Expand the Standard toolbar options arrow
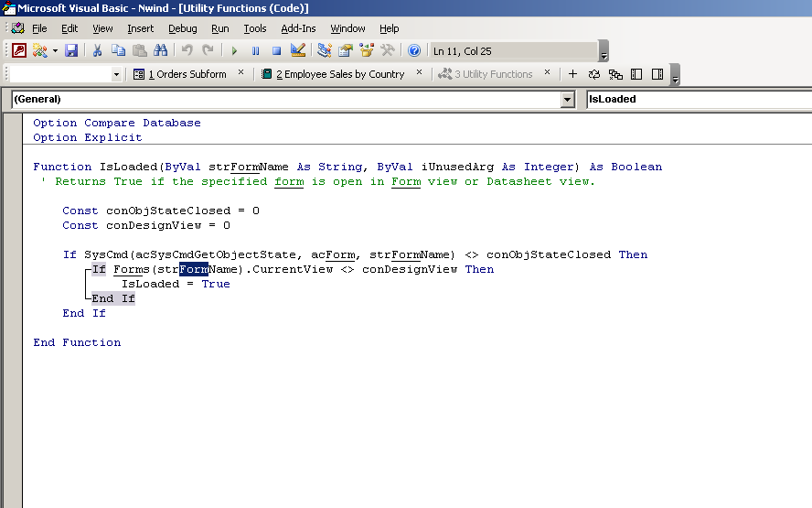812x508 pixels. (604, 51)
